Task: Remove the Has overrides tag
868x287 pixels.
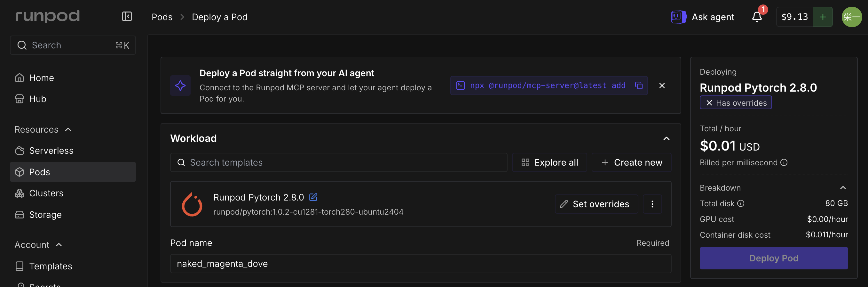Action: coord(709,102)
